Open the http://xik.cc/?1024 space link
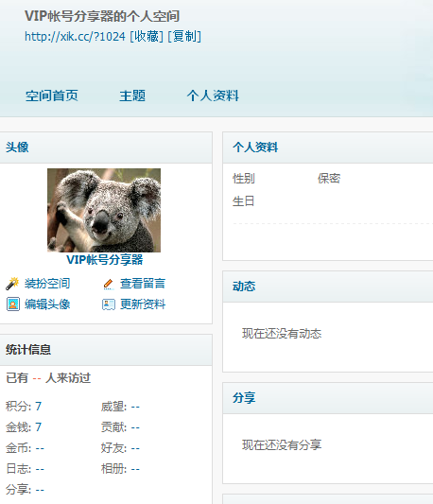This screenshot has width=433, height=504. (75, 36)
